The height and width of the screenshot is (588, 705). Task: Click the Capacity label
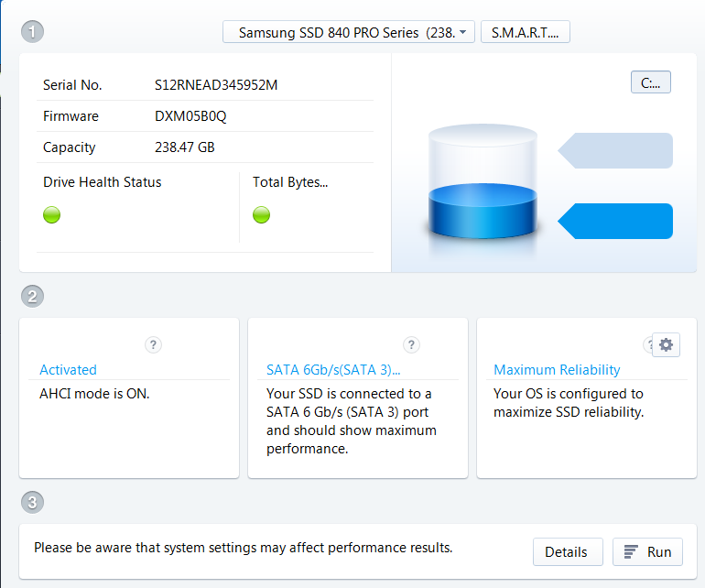[70, 147]
